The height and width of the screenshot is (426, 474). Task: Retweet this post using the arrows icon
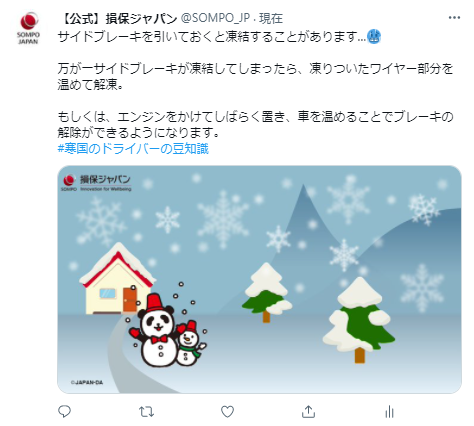click(146, 412)
